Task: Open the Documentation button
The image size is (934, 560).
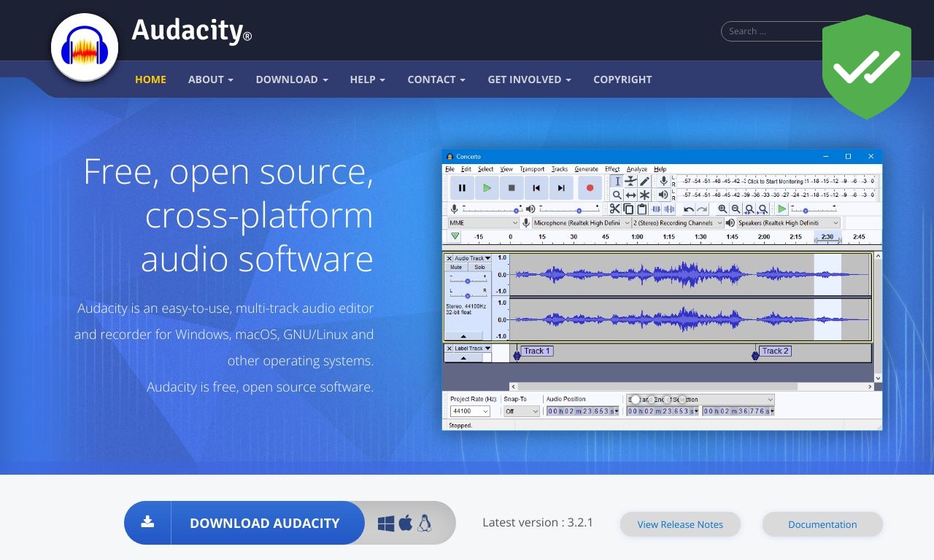Action: click(822, 524)
